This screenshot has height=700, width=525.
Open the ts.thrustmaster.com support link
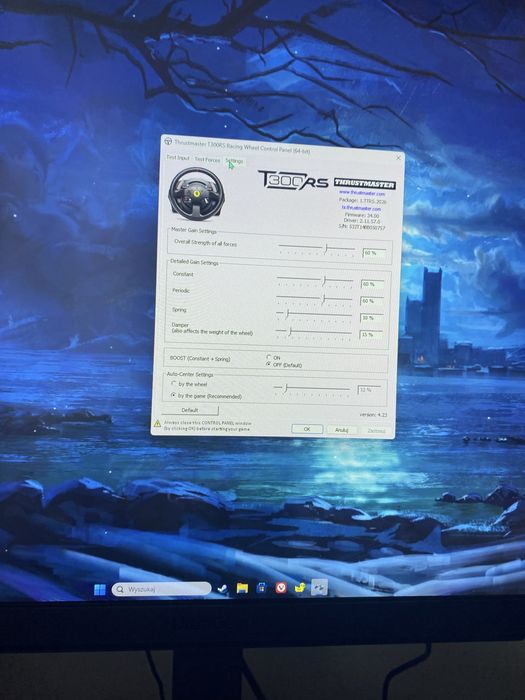tap(362, 208)
